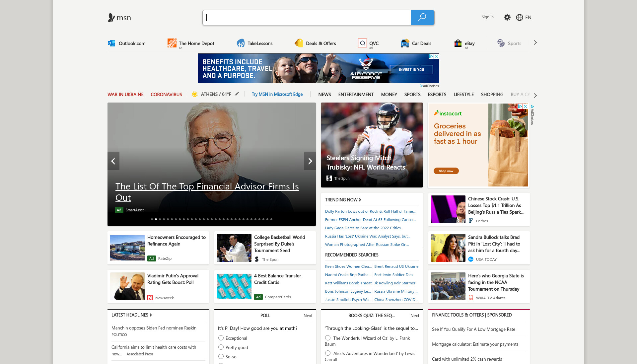The width and height of the screenshot is (637, 364).
Task: Click INVEST IN YOU banner button
Action: [x=411, y=70]
